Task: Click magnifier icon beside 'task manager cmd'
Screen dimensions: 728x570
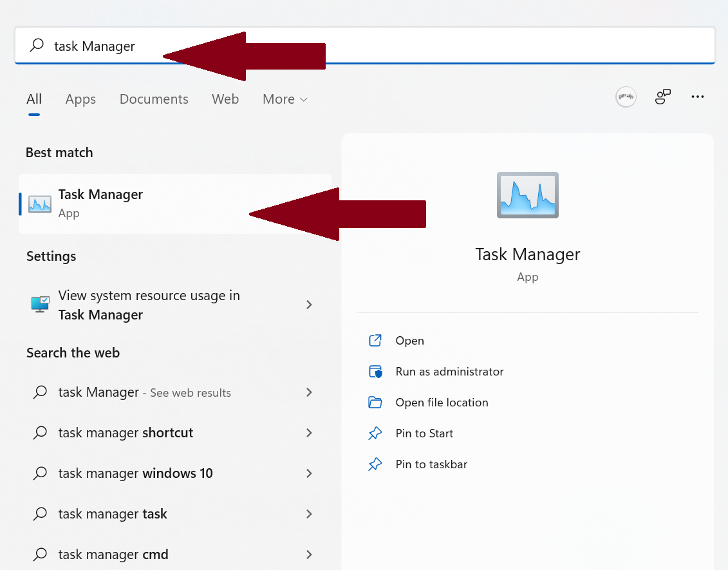Action: (x=40, y=554)
